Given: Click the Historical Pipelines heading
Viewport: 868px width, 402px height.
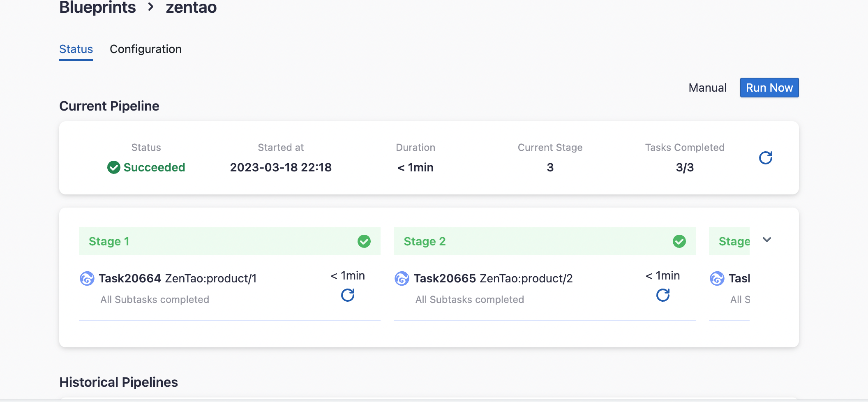Looking at the screenshot, I should tap(118, 382).
